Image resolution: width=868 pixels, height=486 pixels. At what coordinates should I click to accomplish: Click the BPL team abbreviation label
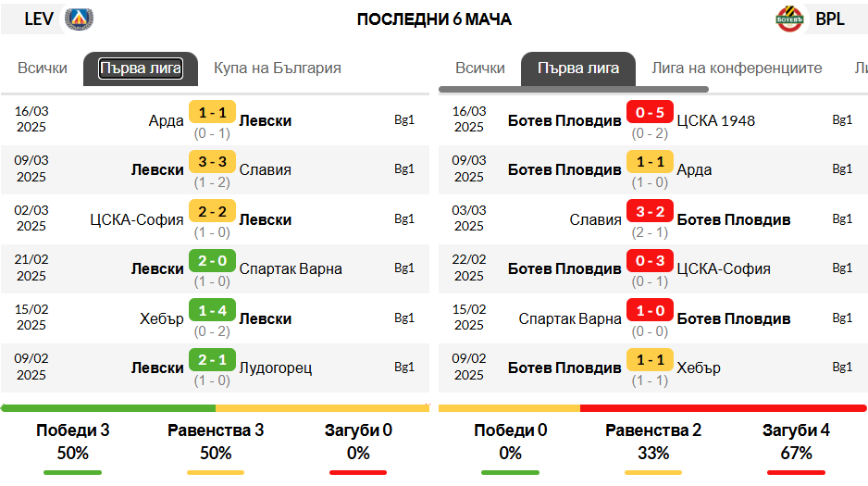tap(830, 19)
